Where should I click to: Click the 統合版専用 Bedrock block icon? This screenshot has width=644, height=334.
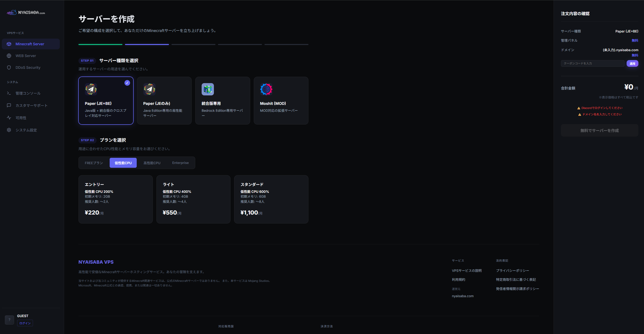tap(208, 89)
